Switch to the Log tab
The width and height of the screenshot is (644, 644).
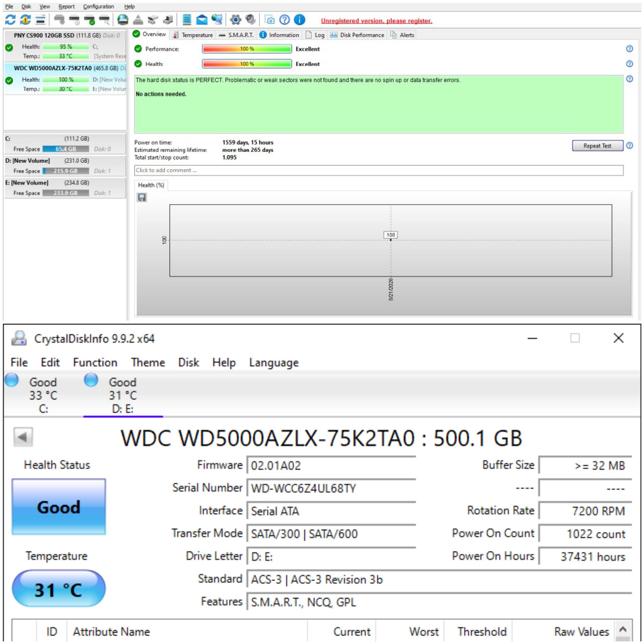(x=315, y=35)
